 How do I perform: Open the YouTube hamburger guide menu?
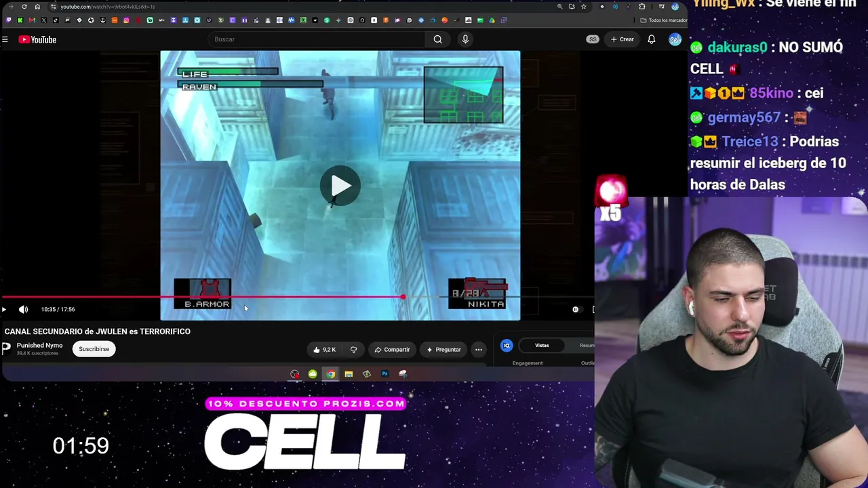pyautogui.click(x=5, y=39)
